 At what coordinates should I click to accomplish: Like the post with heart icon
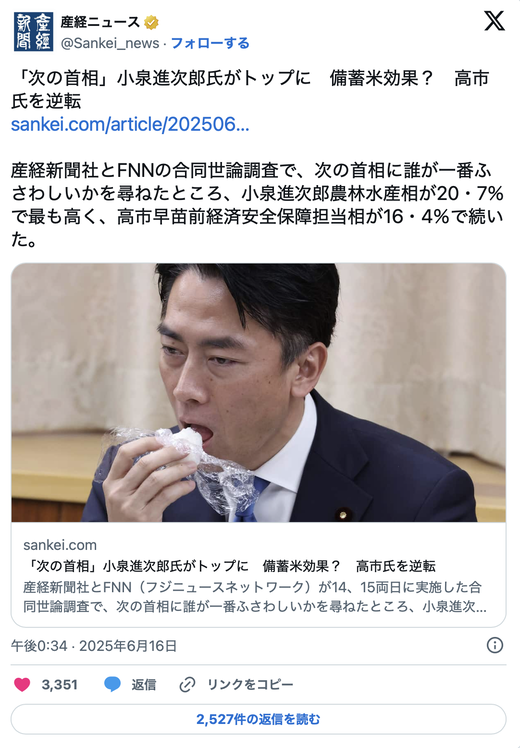[x=22, y=685]
